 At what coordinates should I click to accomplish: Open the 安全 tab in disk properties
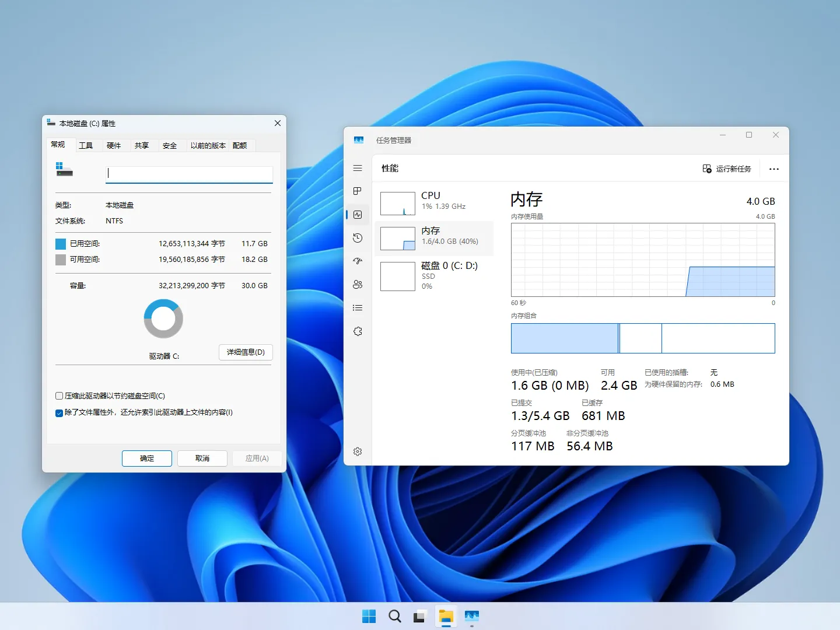[x=169, y=145]
